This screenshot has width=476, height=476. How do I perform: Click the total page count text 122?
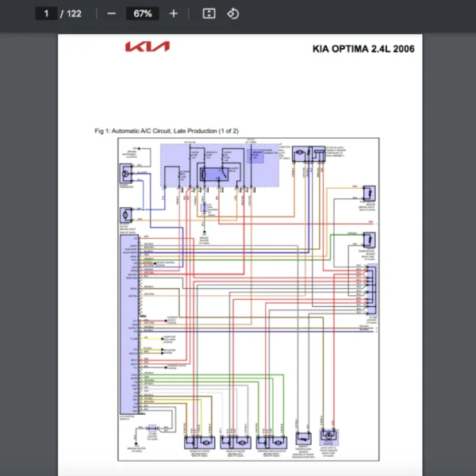(74, 13)
